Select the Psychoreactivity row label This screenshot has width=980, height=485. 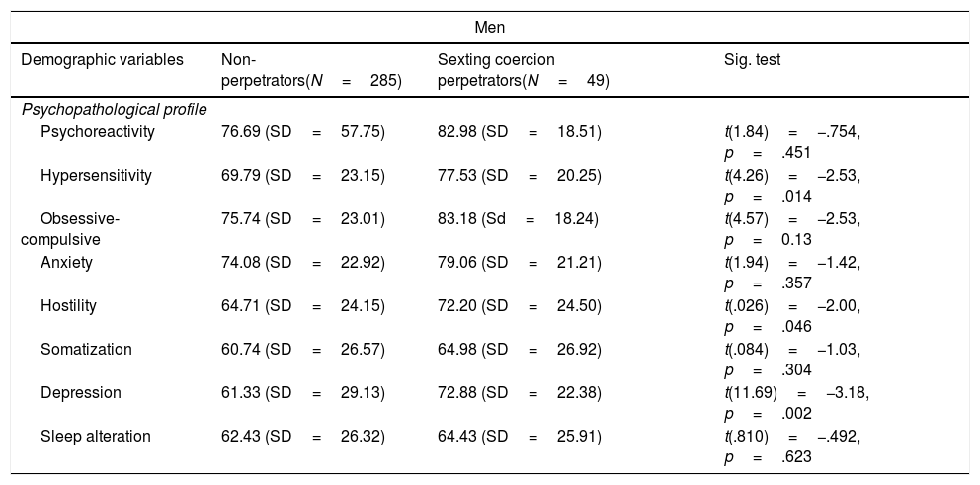[90, 132]
